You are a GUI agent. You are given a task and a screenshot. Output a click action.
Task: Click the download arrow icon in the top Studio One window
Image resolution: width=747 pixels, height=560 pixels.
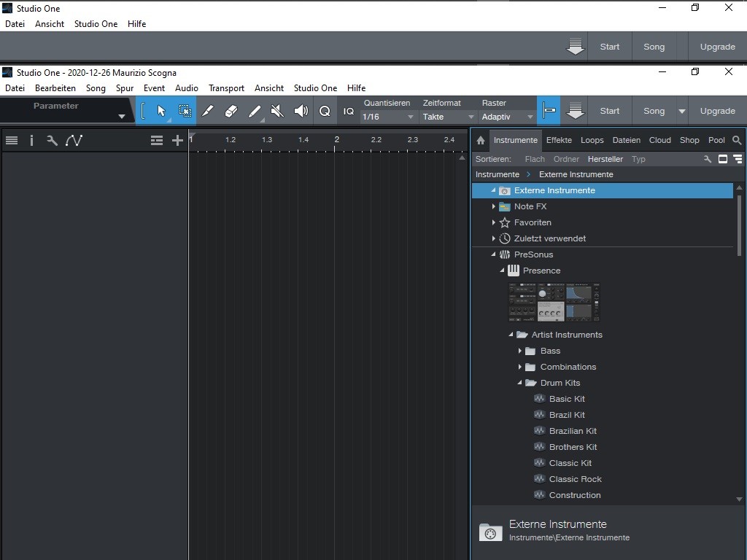pos(576,47)
